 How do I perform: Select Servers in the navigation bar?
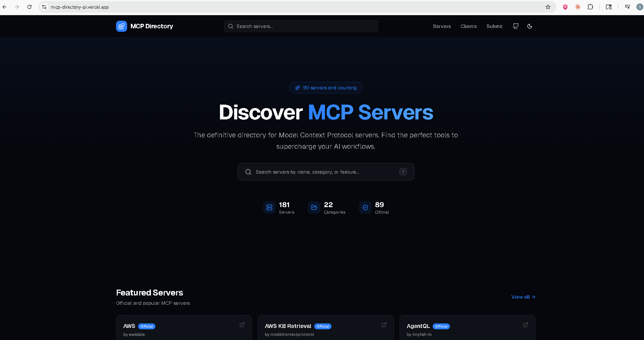pyautogui.click(x=442, y=26)
